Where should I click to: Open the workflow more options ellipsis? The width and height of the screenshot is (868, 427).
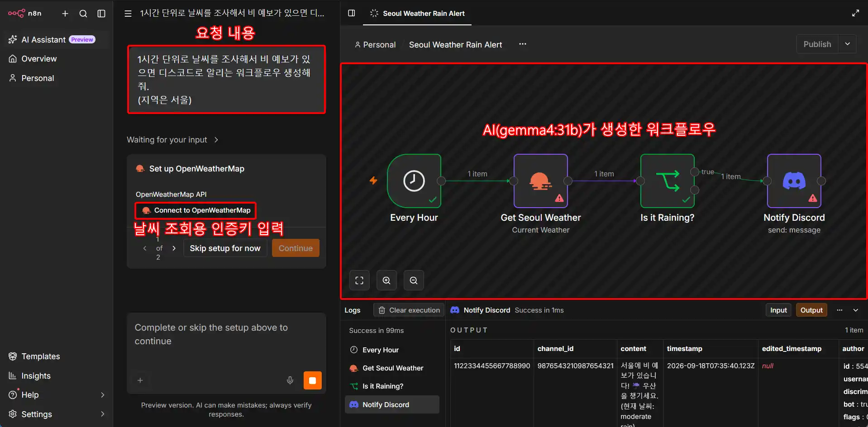point(523,44)
